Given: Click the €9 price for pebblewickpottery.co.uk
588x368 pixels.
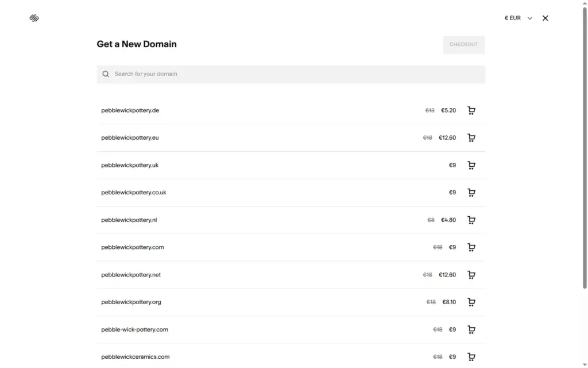Looking at the screenshot, I should tap(452, 193).
